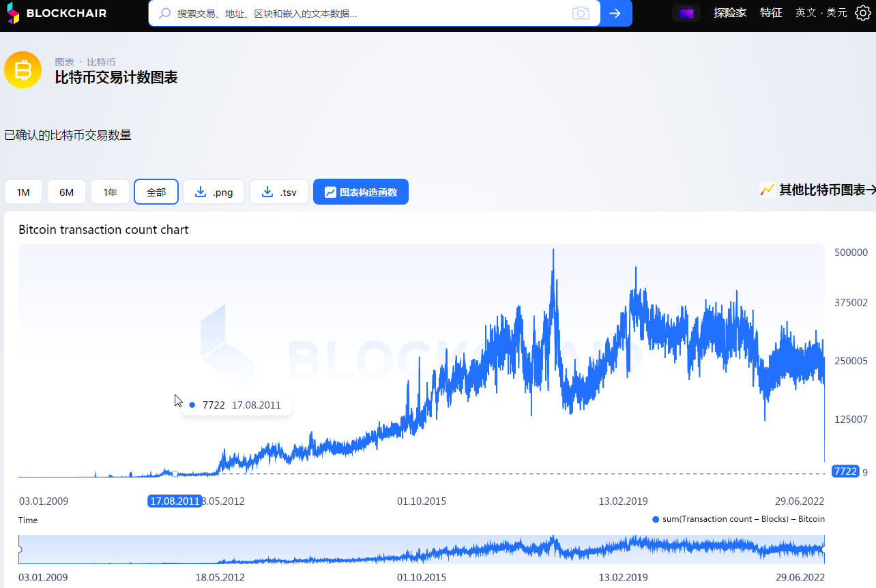The height and width of the screenshot is (588, 876).
Task: Open the 探险家 menu
Action: 730,13
